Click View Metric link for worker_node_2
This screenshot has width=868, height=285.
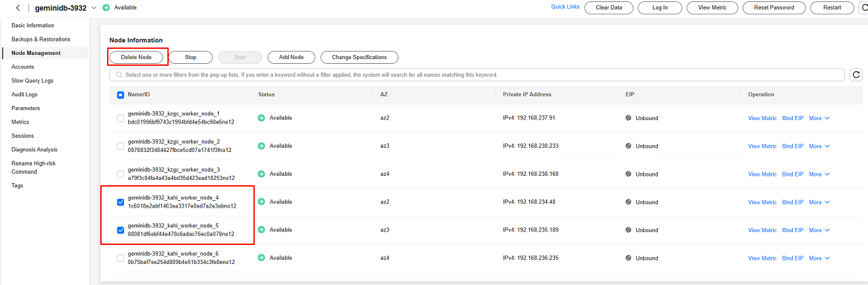click(x=762, y=146)
